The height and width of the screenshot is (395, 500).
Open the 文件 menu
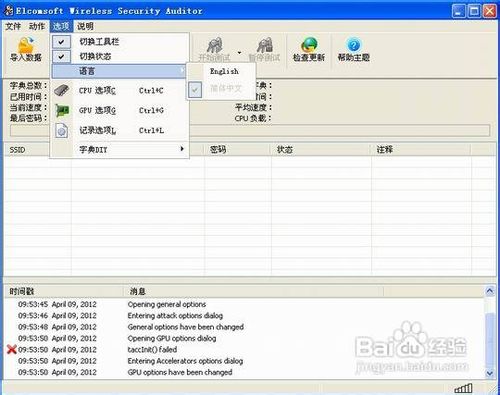click(13, 26)
